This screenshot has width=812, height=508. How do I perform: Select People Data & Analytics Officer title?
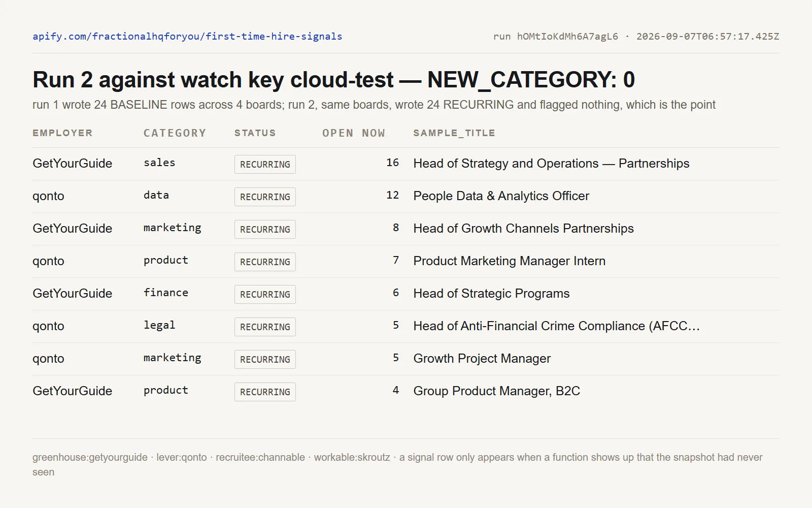point(501,196)
